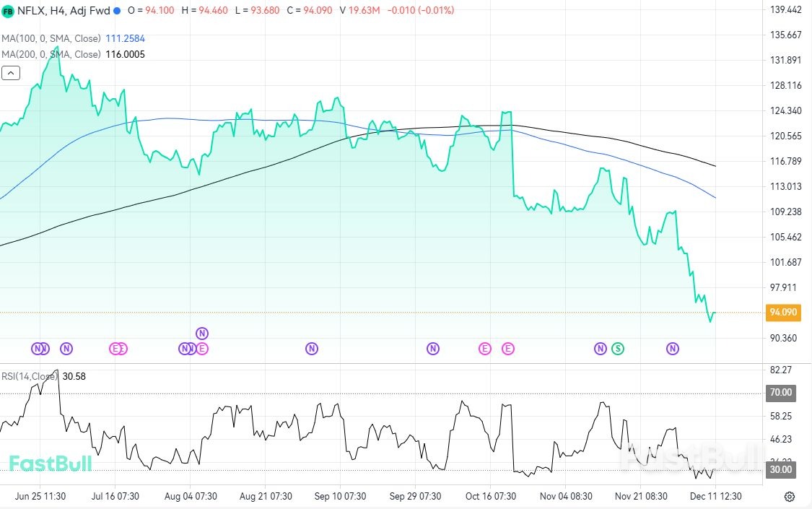Image resolution: width=812 pixels, height=509 pixels.
Task: Click the N news marker left of the S marker
Action: [x=600, y=349]
